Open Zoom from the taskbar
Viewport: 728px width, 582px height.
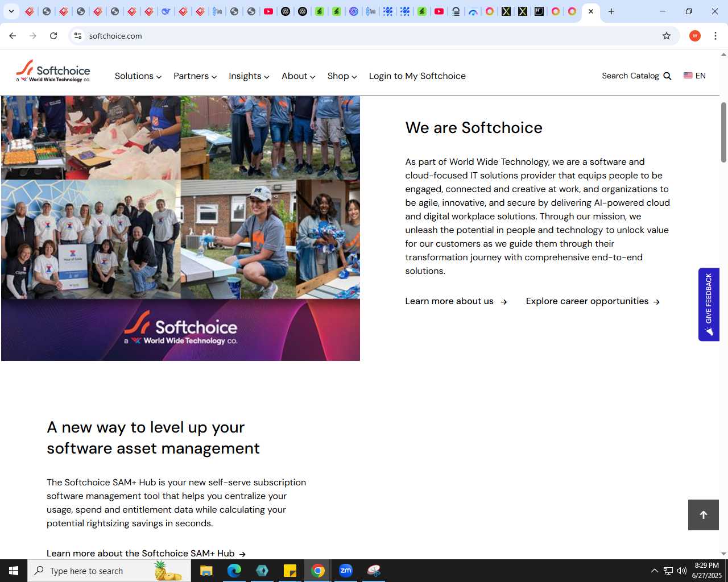[346, 571]
